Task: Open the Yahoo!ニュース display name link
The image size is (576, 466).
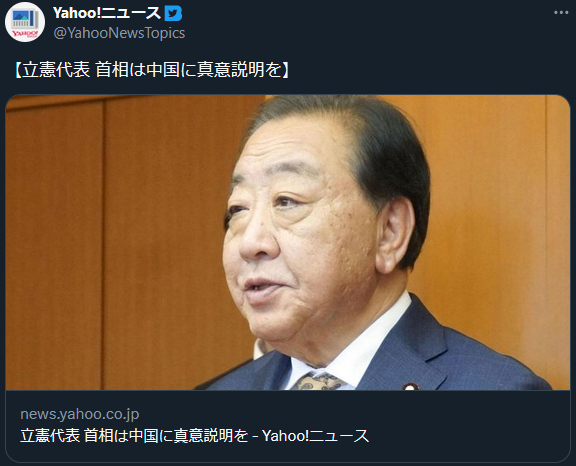Action: point(107,13)
